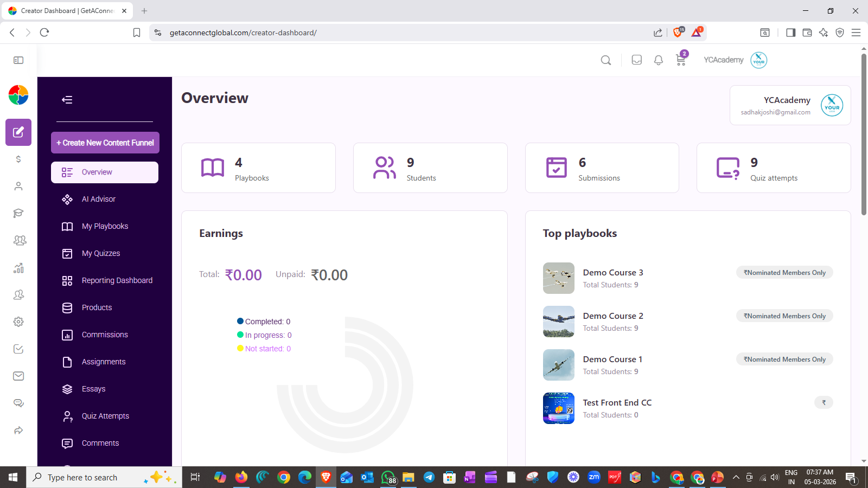
Task: Toggle the browser sidebar panel button
Action: click(791, 33)
